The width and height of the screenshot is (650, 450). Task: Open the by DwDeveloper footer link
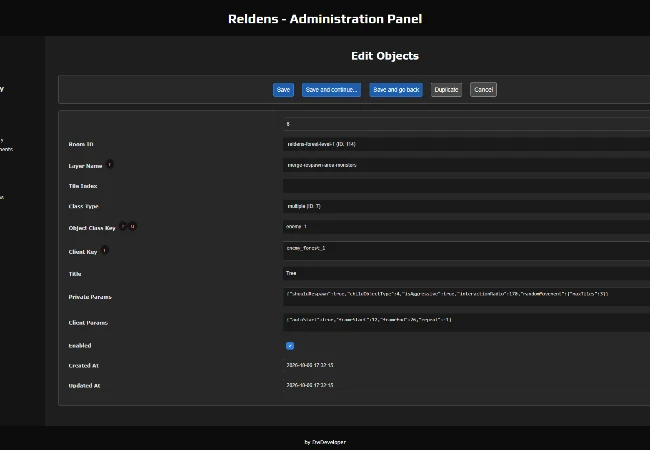[x=325, y=442]
